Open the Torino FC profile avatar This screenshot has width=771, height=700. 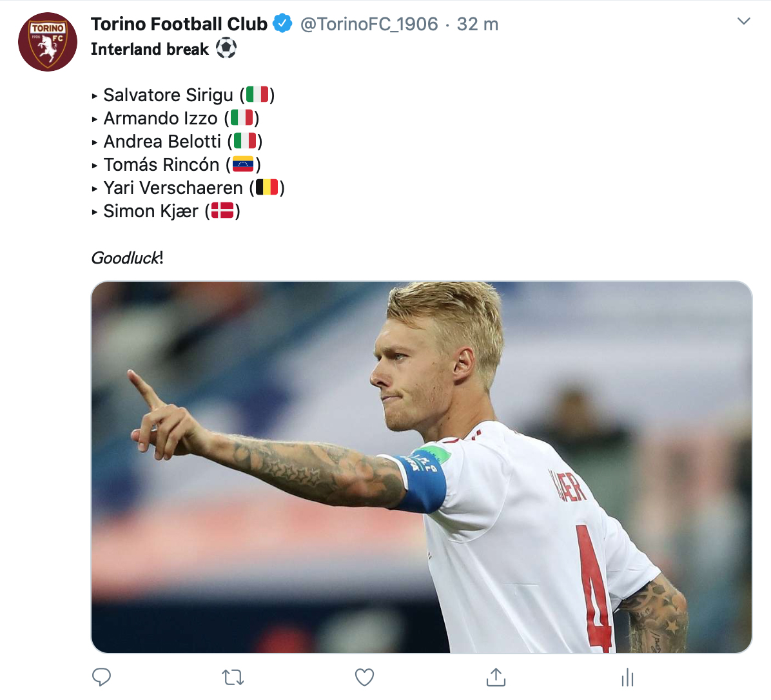[x=48, y=42]
